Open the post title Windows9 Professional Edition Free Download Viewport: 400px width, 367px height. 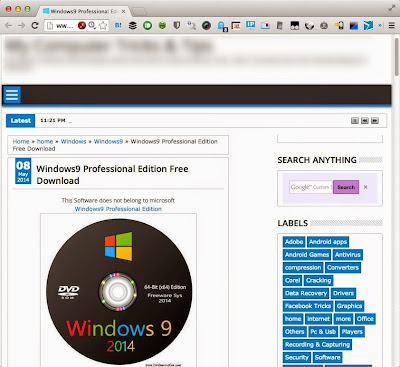pos(112,175)
